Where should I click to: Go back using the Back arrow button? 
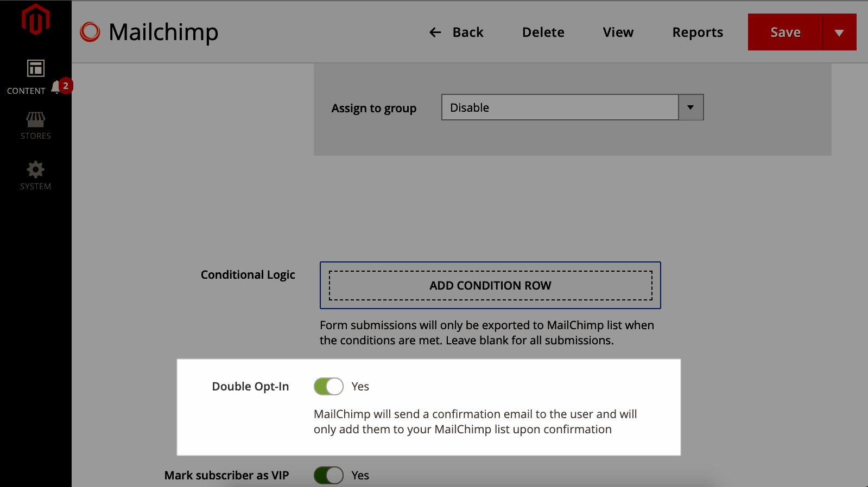(x=456, y=33)
